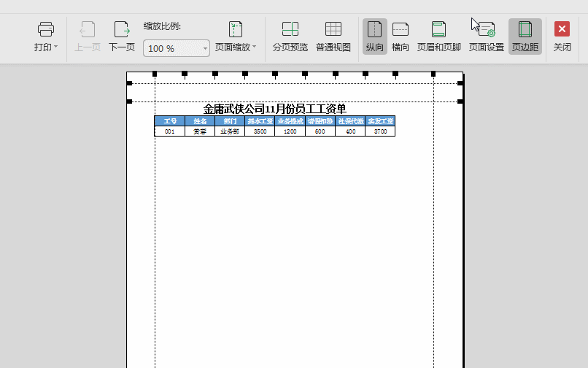The width and height of the screenshot is (588, 368).
Task: Click the header margin handle on left edge
Action: [129, 83]
